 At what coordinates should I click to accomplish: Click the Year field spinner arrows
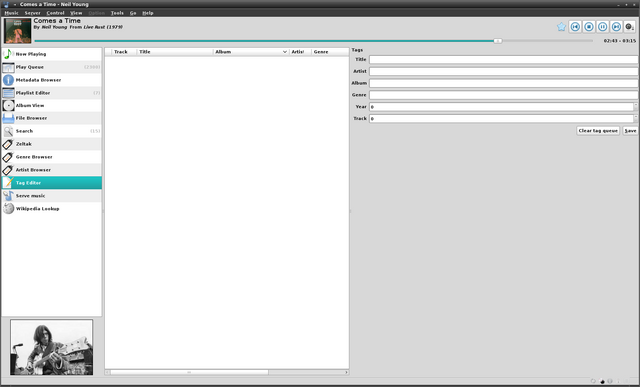point(636,107)
